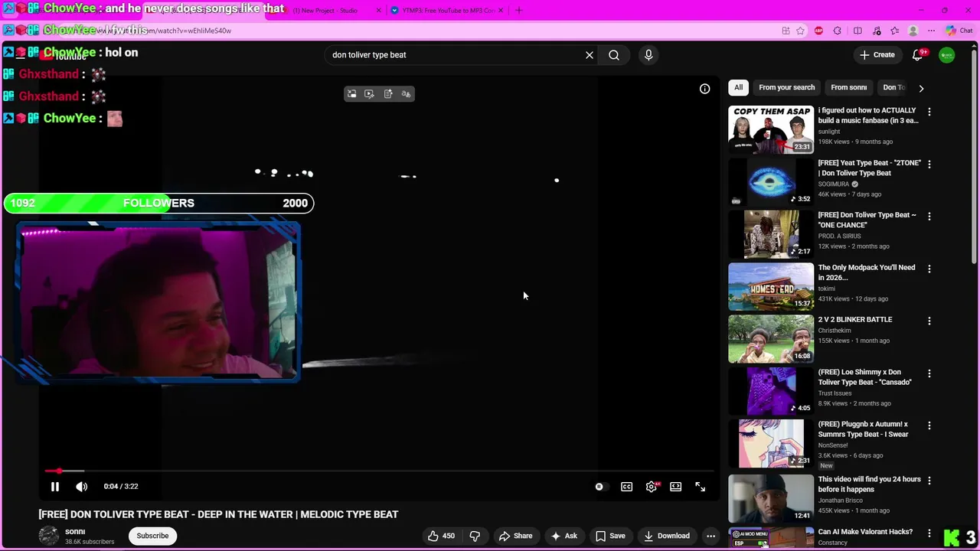Open options for 'The Only Modpack You'll Need' video
The height and width of the screenshot is (551, 980).
click(929, 269)
